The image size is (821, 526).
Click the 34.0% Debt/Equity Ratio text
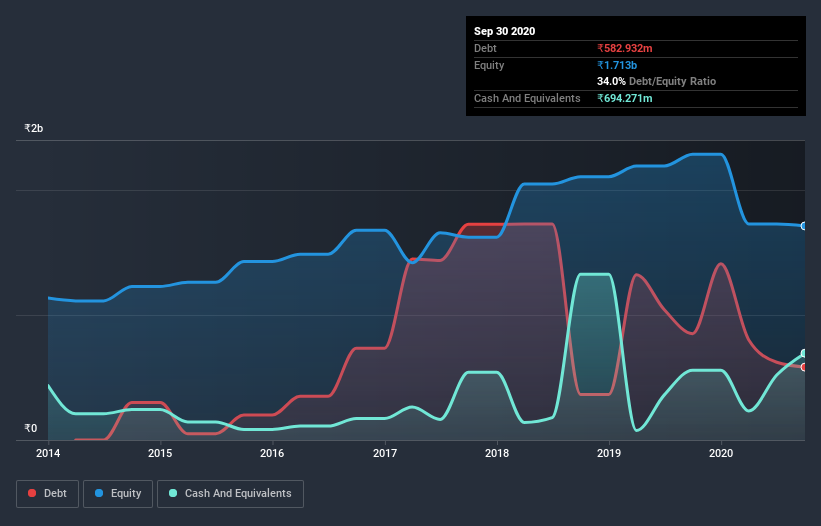[x=656, y=81]
